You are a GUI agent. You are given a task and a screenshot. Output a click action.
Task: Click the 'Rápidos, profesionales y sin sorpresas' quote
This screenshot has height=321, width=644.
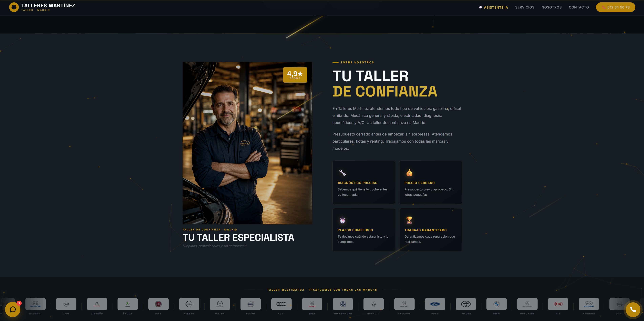tap(215, 246)
